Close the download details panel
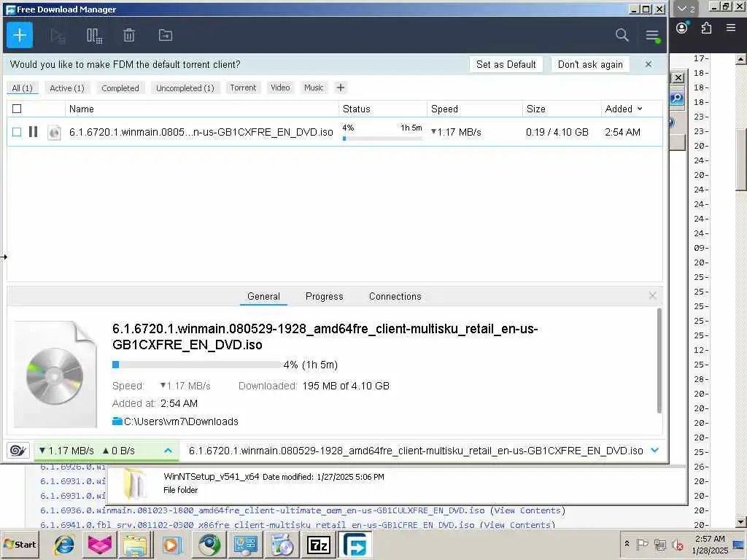 point(653,296)
